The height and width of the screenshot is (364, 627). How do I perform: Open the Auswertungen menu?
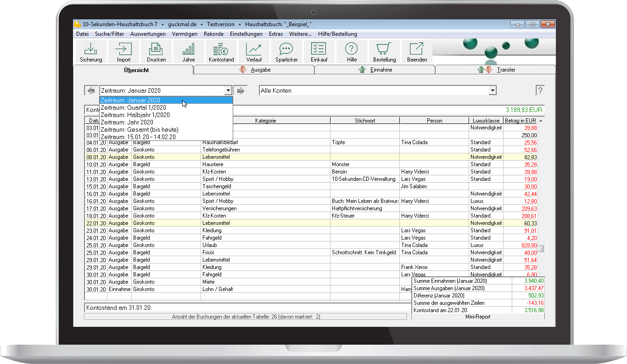(x=148, y=34)
